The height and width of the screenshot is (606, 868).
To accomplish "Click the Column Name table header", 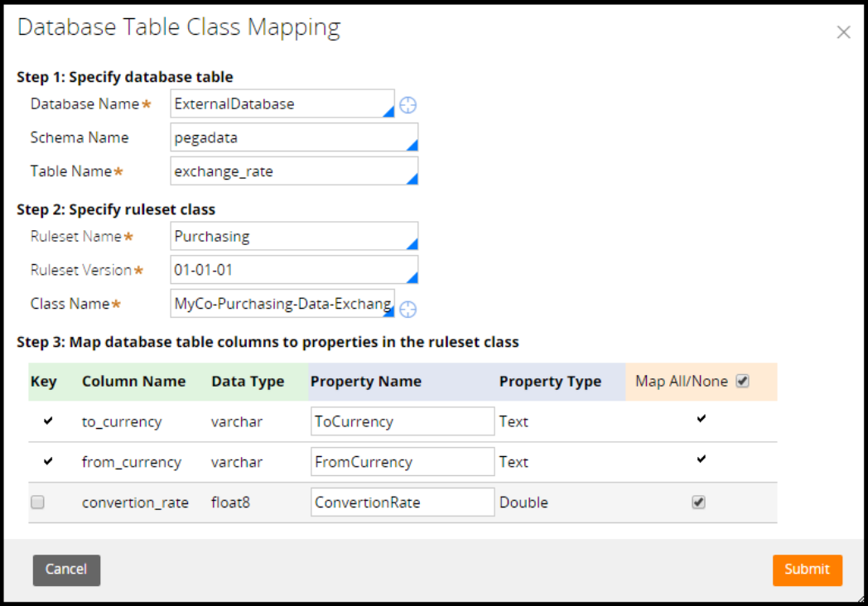I will 133,382.
